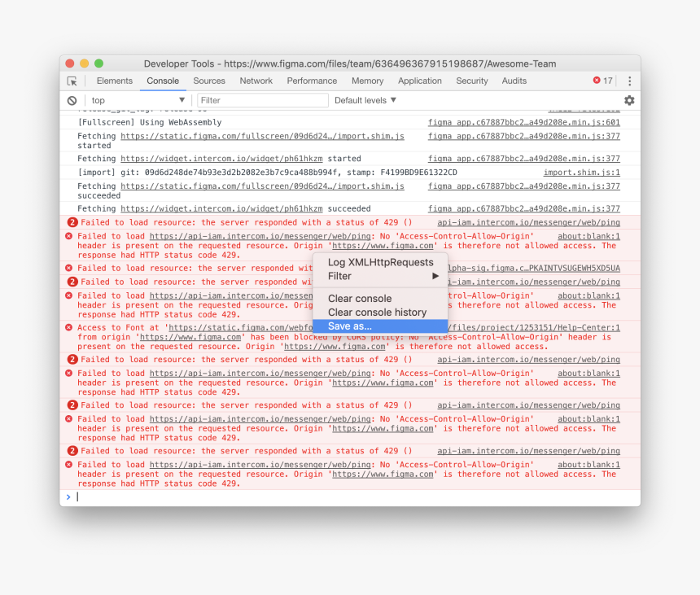
Task: Open the Memory tab
Action: pyautogui.click(x=367, y=81)
